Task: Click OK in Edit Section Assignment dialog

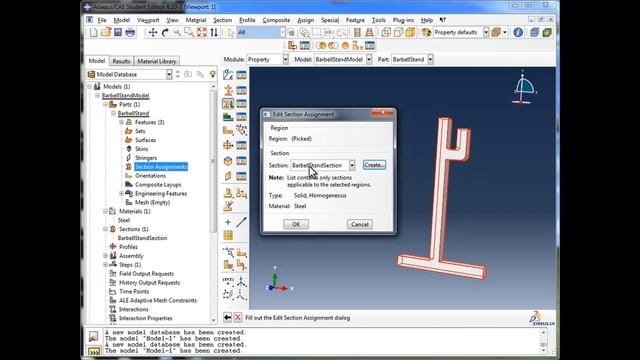Action: (x=296, y=224)
